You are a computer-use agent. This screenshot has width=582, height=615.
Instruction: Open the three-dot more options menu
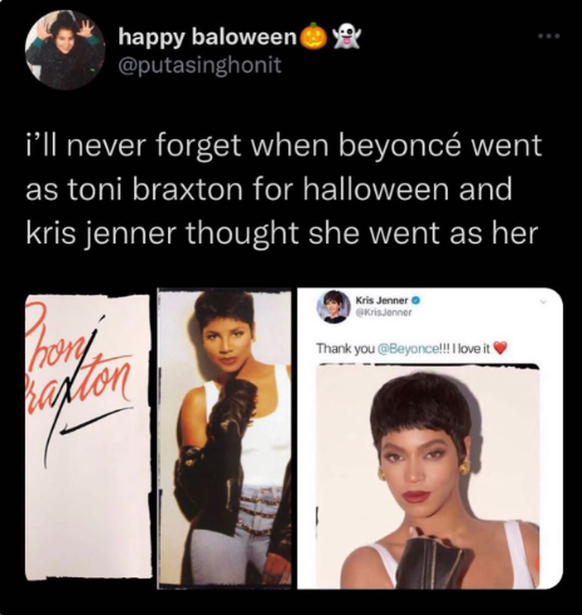pyautogui.click(x=549, y=36)
